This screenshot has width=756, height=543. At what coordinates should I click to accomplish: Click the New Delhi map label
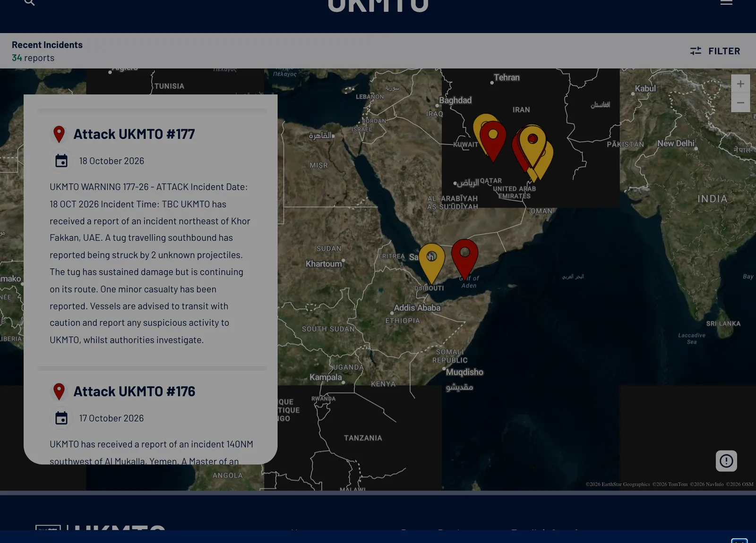[676, 143]
